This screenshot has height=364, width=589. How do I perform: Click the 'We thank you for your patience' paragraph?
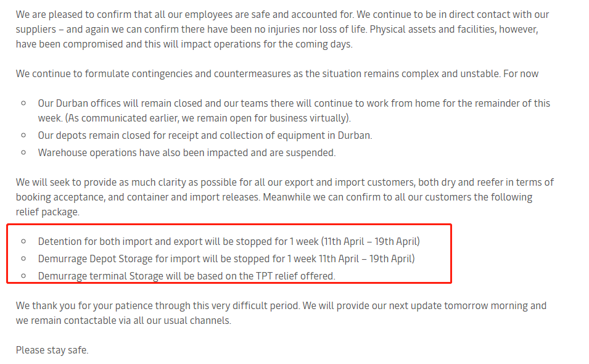281,313
